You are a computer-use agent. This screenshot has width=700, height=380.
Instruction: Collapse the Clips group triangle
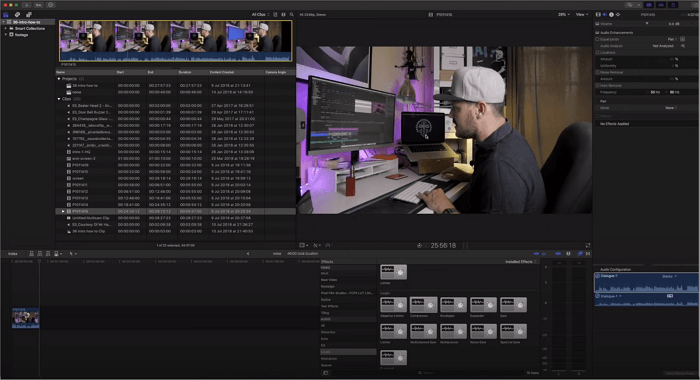coord(59,99)
